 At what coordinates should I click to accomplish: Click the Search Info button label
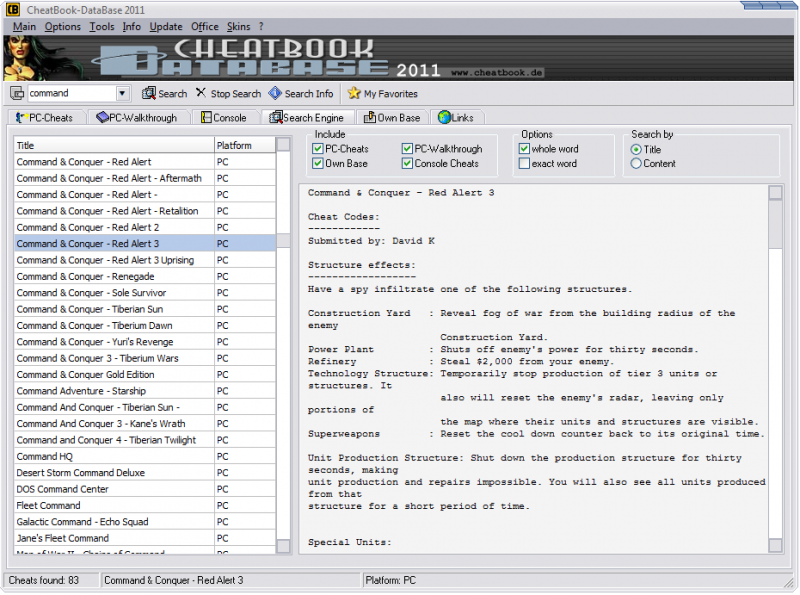pyautogui.click(x=309, y=94)
